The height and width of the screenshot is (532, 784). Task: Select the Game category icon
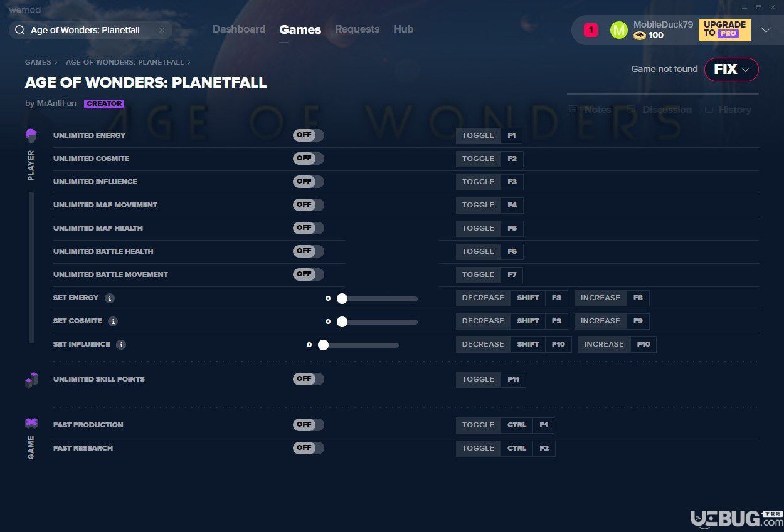coord(31,424)
